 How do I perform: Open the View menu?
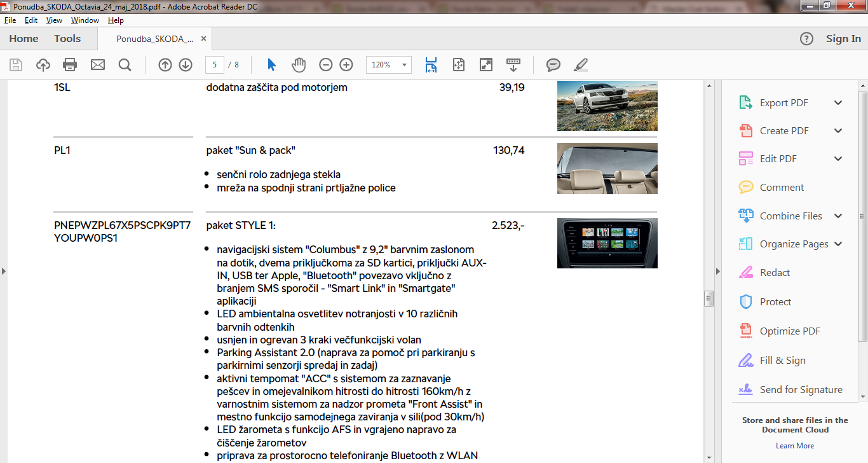[x=54, y=20]
